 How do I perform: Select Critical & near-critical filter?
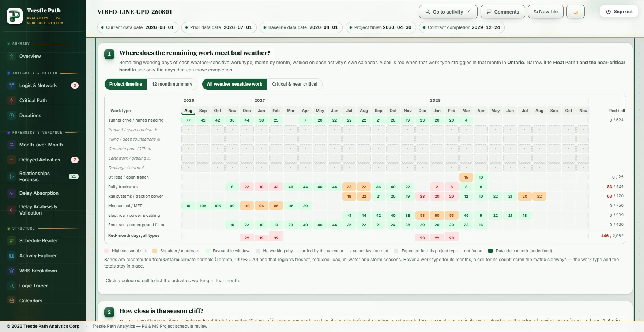(x=294, y=84)
